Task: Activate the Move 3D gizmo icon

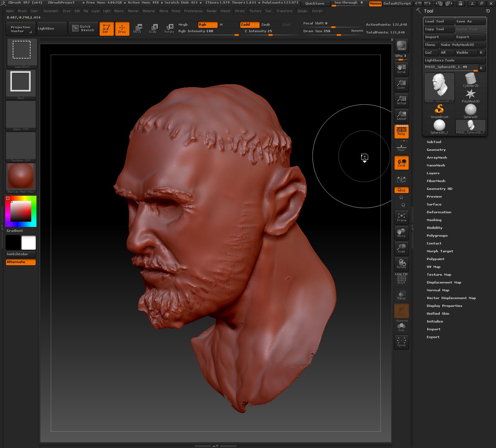Action: pyautogui.click(x=401, y=232)
